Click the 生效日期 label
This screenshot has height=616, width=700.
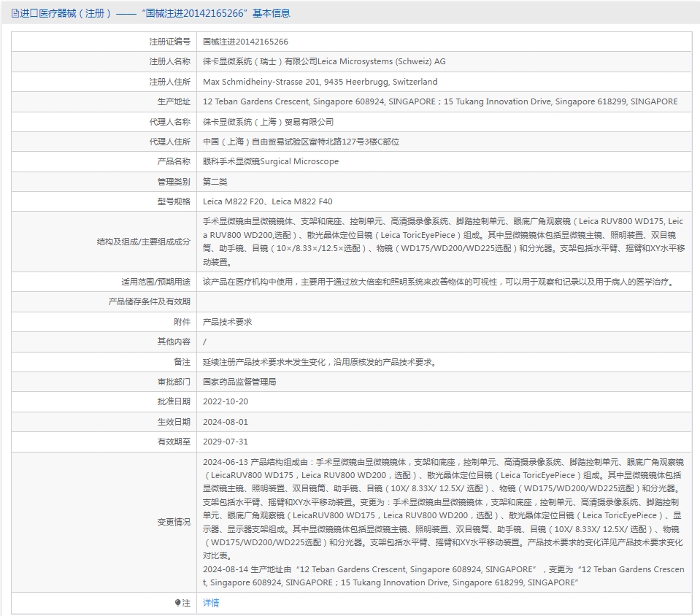tap(174, 422)
